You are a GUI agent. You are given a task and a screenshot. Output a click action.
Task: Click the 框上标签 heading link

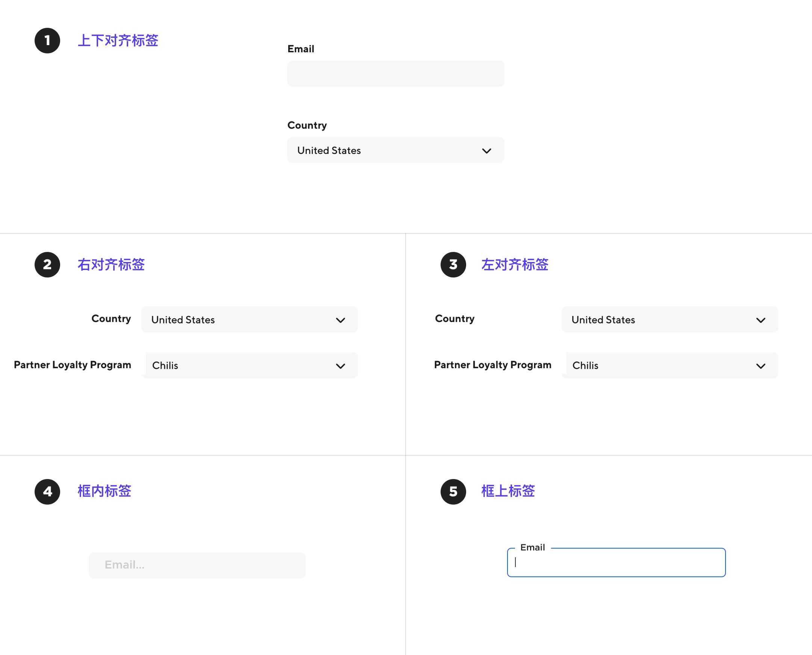(x=507, y=491)
